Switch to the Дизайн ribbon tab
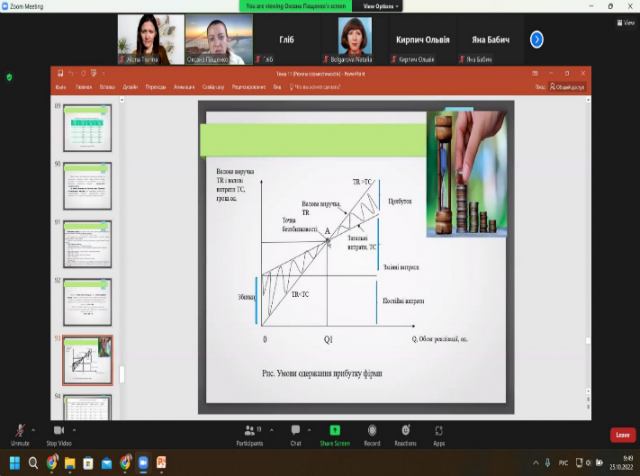Image resolution: width=640 pixels, height=476 pixels. 130,87
